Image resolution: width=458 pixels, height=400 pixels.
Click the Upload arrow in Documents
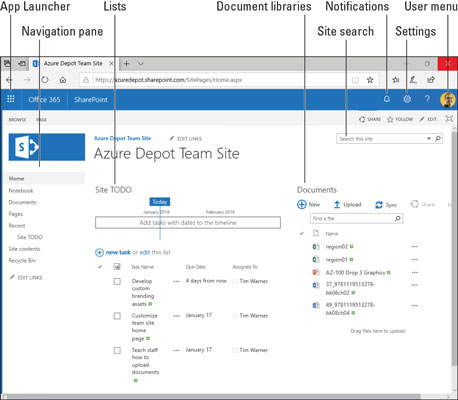[x=337, y=205]
